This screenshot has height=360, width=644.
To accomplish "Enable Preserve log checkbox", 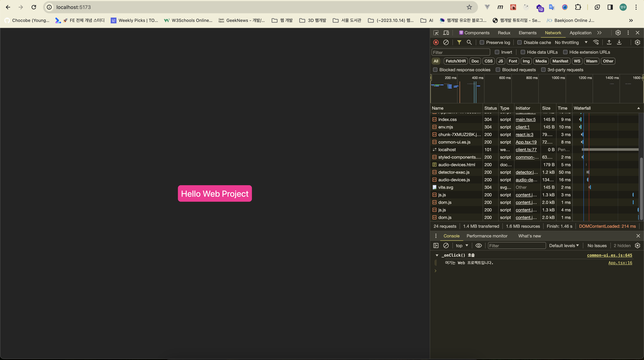I will (482, 42).
